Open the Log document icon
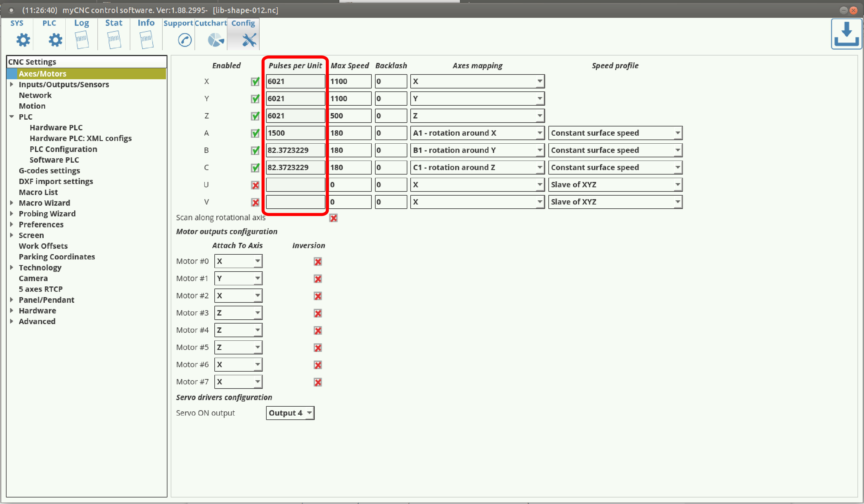 click(x=82, y=40)
